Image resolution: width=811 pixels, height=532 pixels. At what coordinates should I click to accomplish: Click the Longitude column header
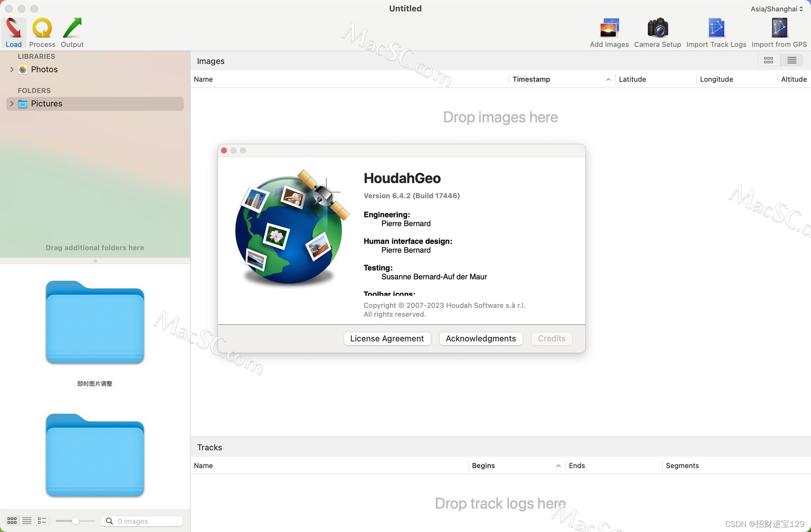point(737,79)
